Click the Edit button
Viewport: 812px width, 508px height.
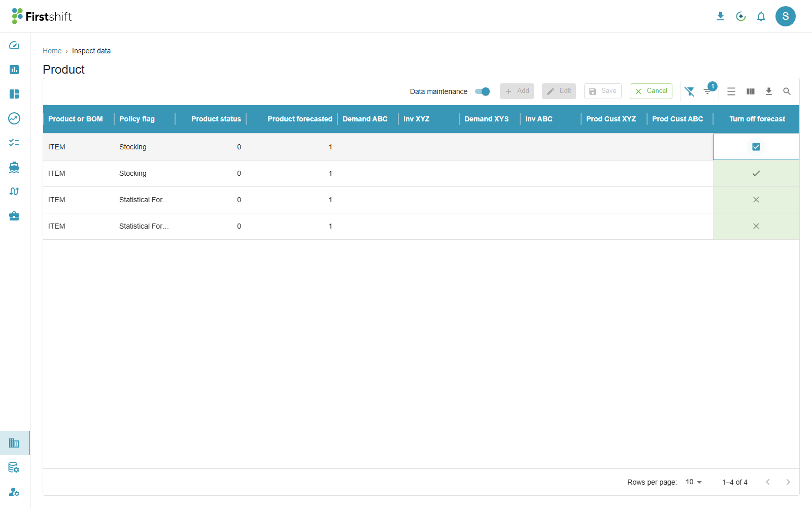[559, 91]
